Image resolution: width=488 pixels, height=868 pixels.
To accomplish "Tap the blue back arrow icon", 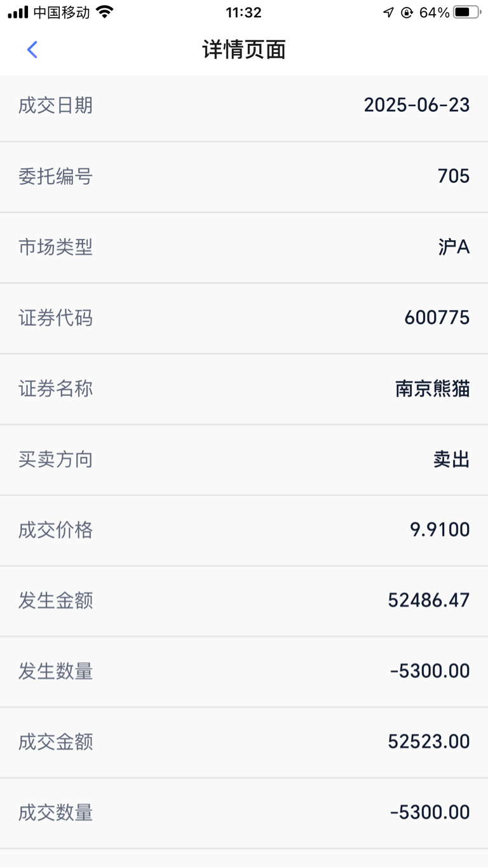I will coord(32,50).
